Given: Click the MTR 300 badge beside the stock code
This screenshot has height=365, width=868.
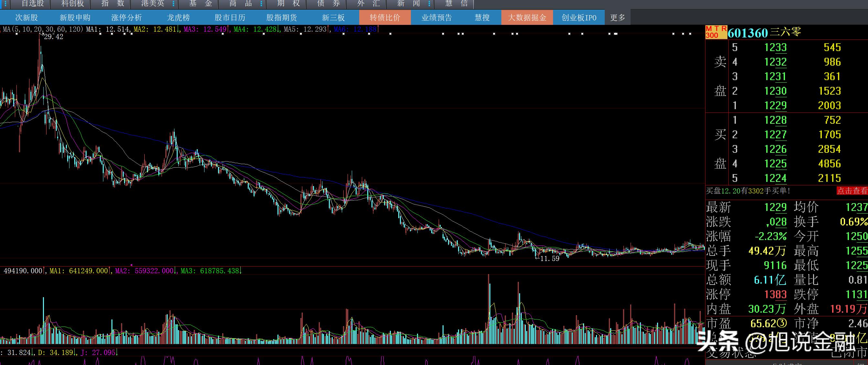Looking at the screenshot, I should click(716, 32).
